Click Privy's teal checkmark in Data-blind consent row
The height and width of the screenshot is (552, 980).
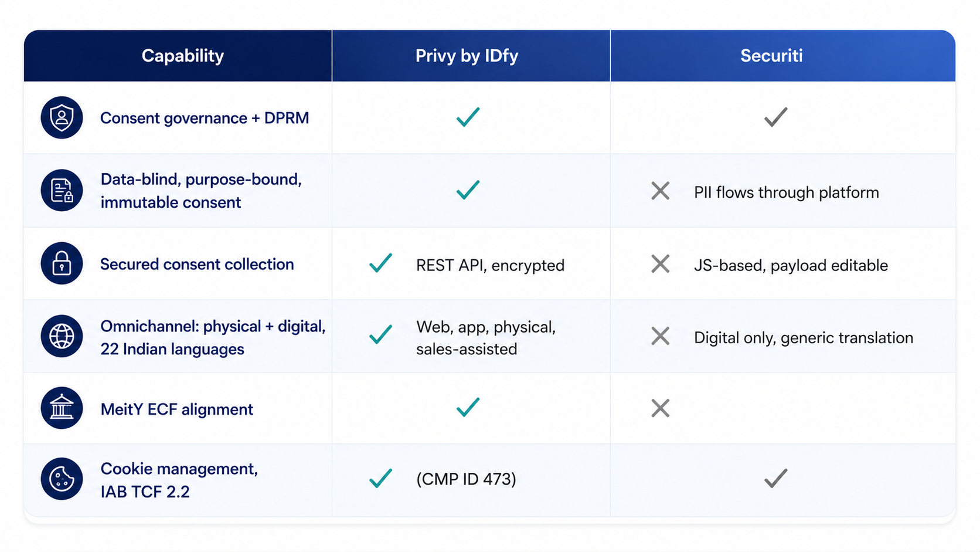[x=468, y=190]
